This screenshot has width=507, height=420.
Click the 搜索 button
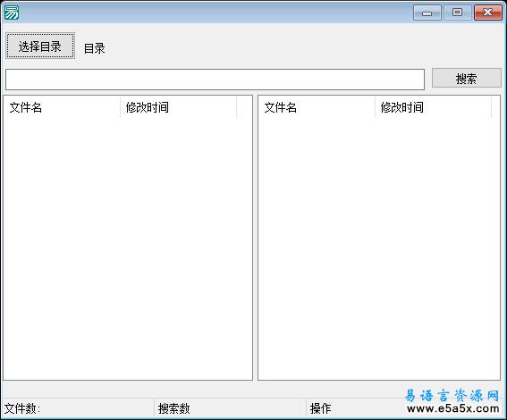467,78
